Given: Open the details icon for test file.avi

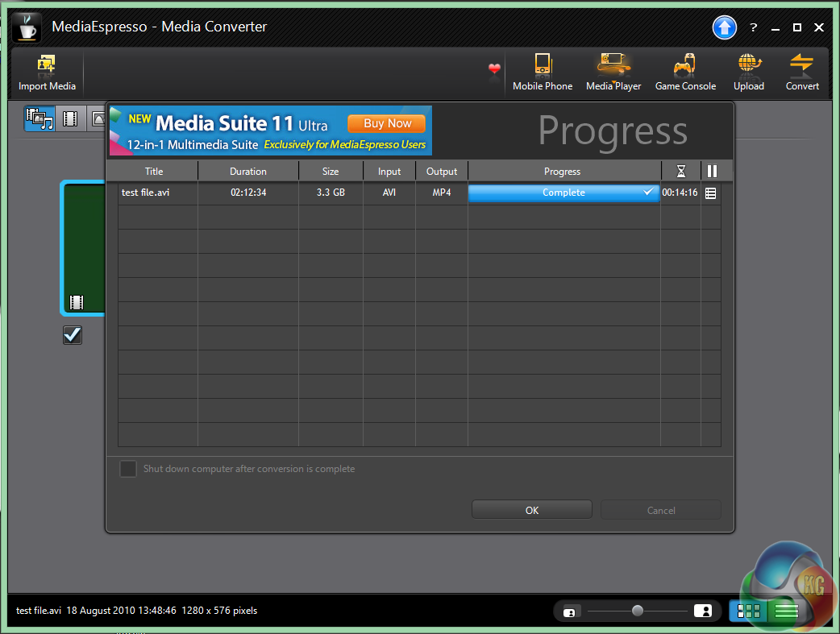Looking at the screenshot, I should pos(710,193).
